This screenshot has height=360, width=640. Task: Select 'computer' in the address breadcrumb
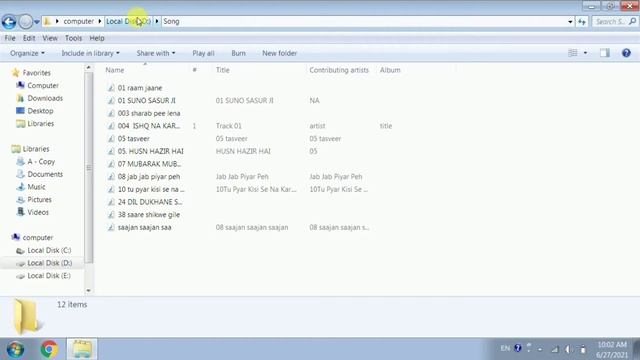pyautogui.click(x=79, y=21)
